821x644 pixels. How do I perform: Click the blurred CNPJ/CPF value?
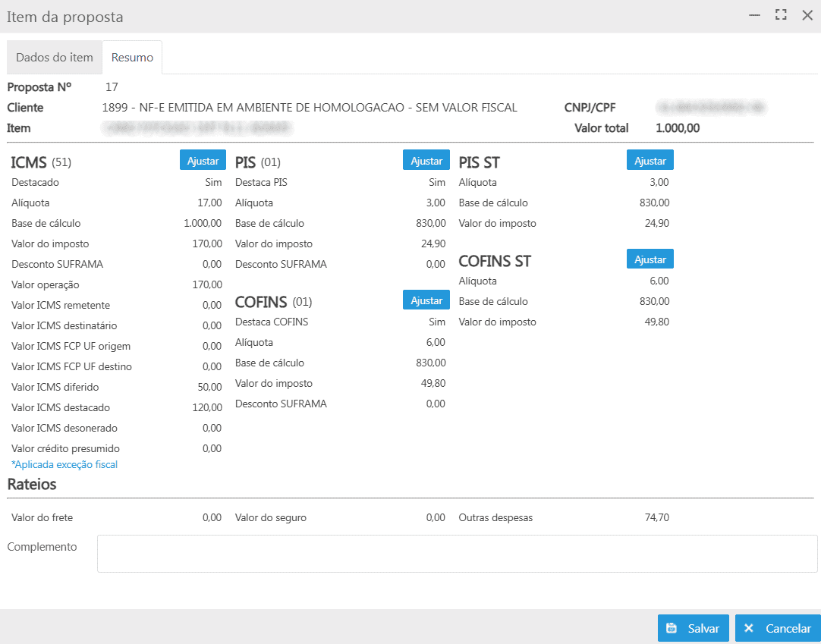(x=709, y=108)
